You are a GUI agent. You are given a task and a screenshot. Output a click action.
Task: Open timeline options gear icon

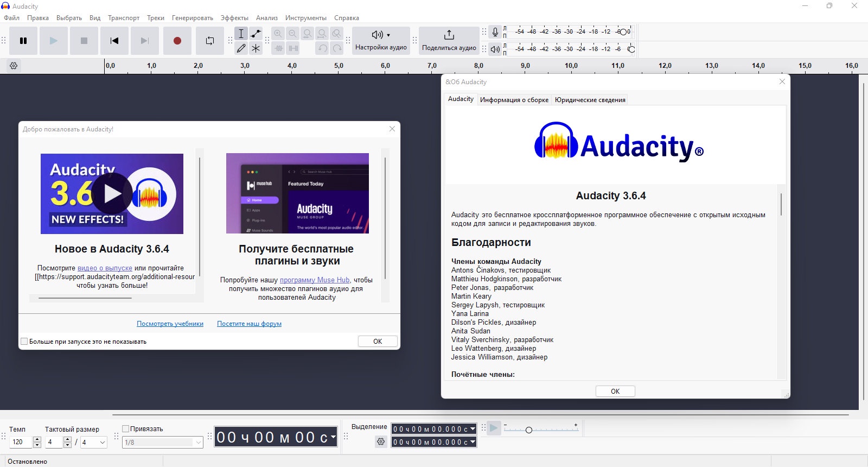coord(14,66)
